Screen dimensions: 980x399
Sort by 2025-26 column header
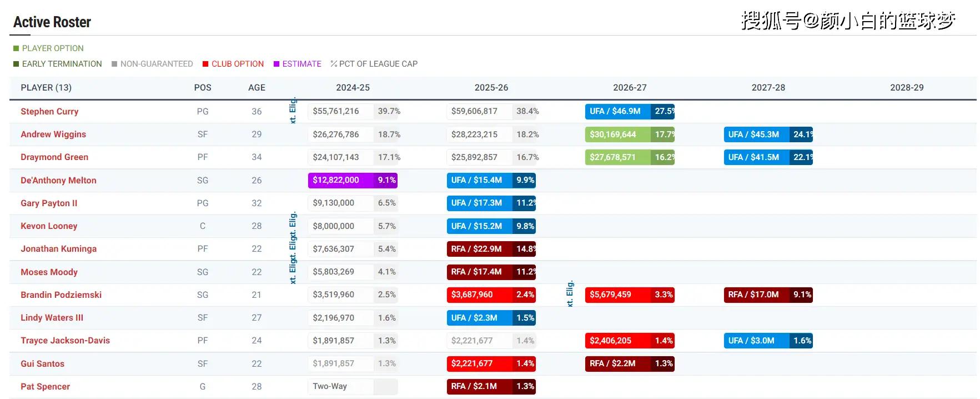pos(491,88)
